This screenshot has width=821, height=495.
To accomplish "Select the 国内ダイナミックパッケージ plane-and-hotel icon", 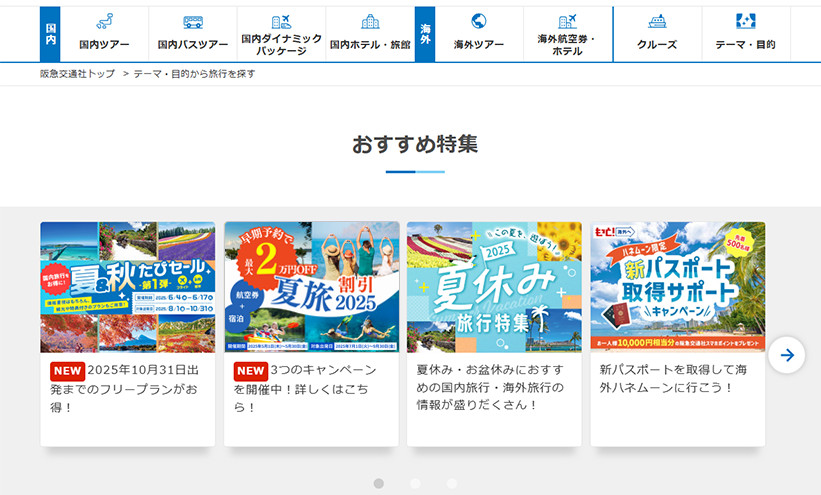I will 281,21.
